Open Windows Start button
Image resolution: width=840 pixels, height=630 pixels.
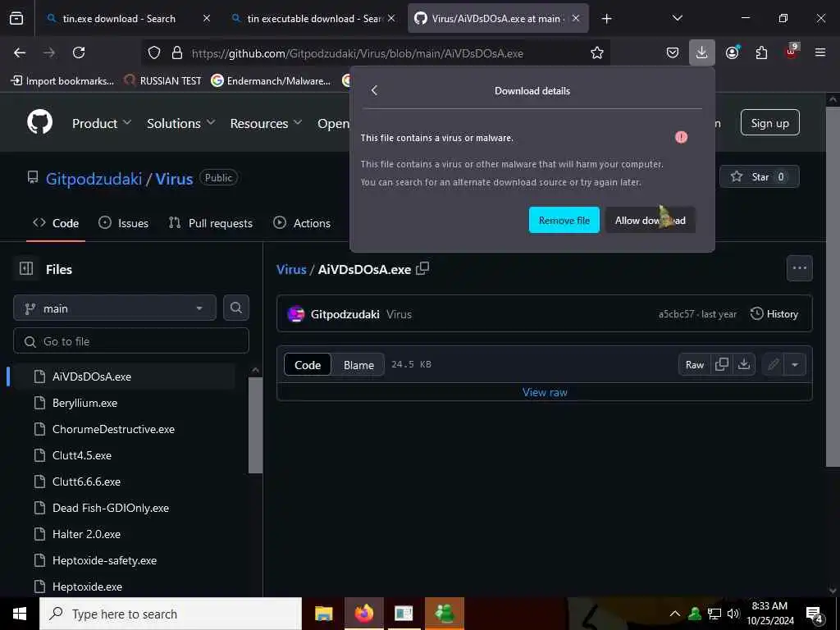(20, 614)
